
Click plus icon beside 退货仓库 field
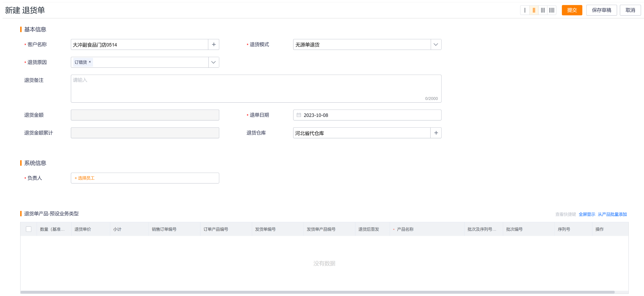pyautogui.click(x=436, y=133)
